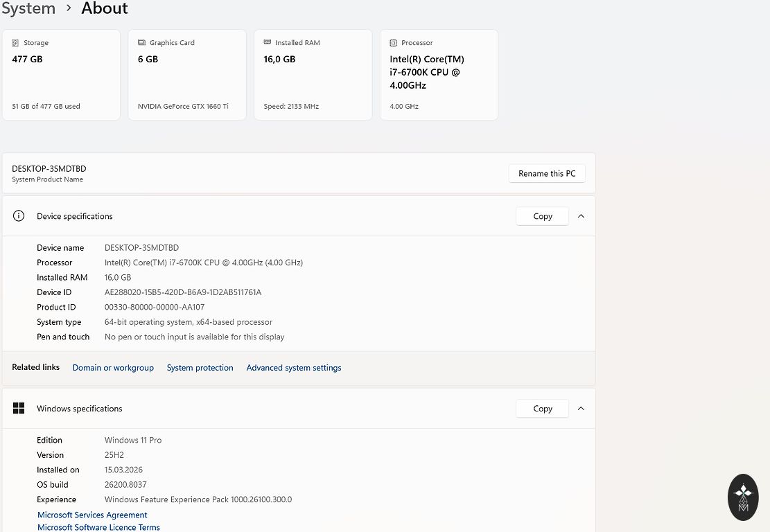Open Microsoft Software Licence Terms link

(x=98, y=527)
